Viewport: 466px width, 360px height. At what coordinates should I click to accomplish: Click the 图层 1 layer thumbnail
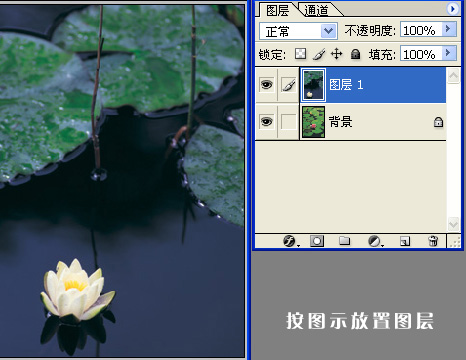[x=313, y=85]
